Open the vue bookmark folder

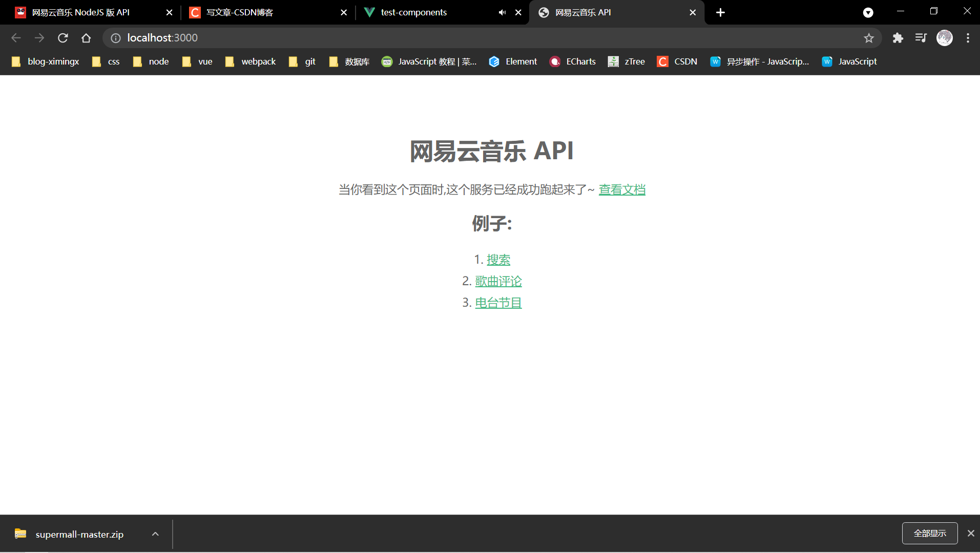198,61
